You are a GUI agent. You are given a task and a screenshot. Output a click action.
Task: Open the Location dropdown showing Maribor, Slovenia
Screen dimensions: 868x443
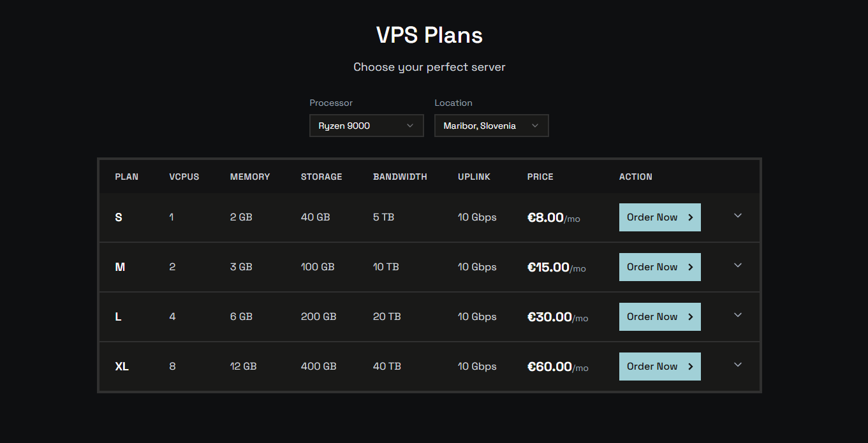[491, 126]
